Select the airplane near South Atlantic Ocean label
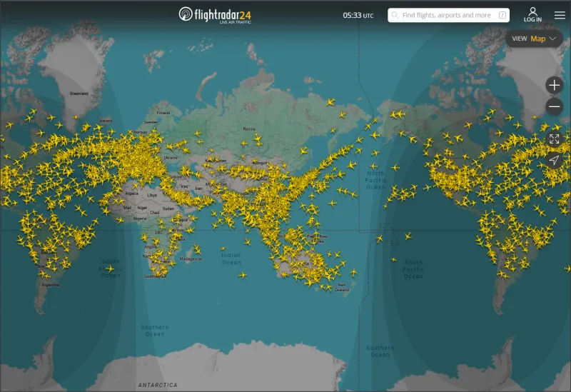Screen dimensions: 571x392 (111, 269)
